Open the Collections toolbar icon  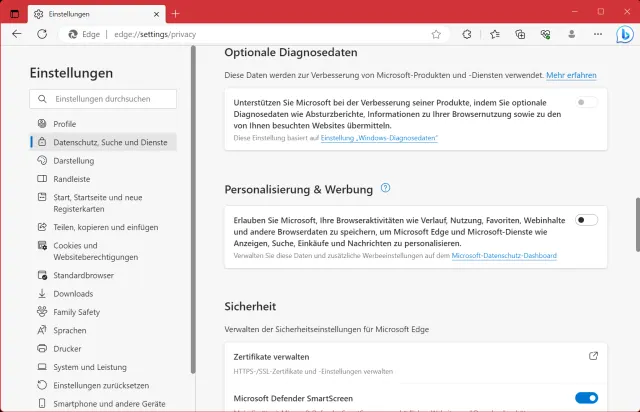520,33
